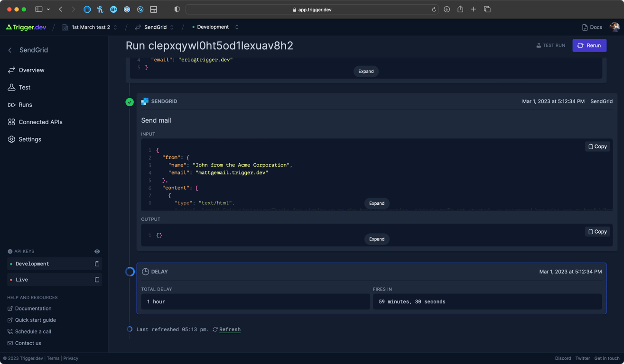Click the Safari address bar
Image resolution: width=624 pixels, height=364 pixels.
click(312, 9)
